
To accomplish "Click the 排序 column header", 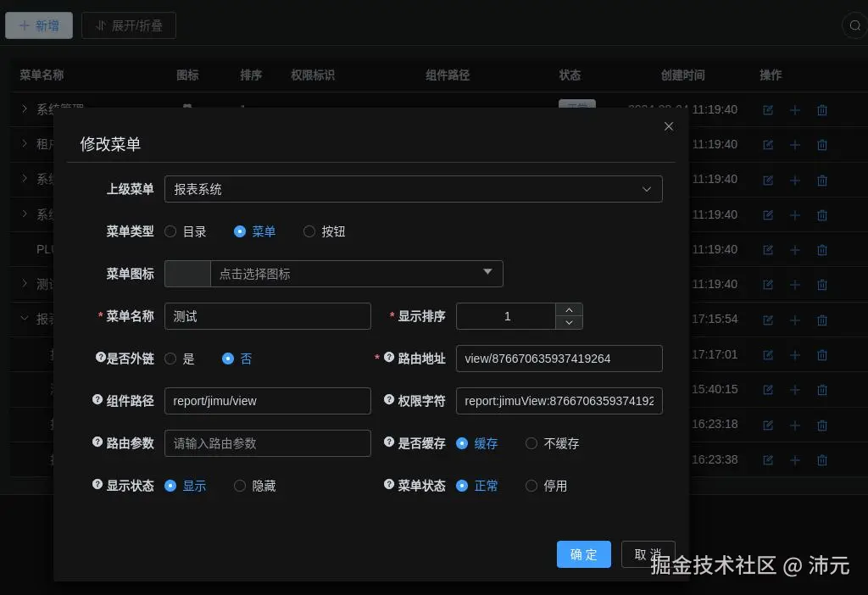I will pyautogui.click(x=251, y=75).
